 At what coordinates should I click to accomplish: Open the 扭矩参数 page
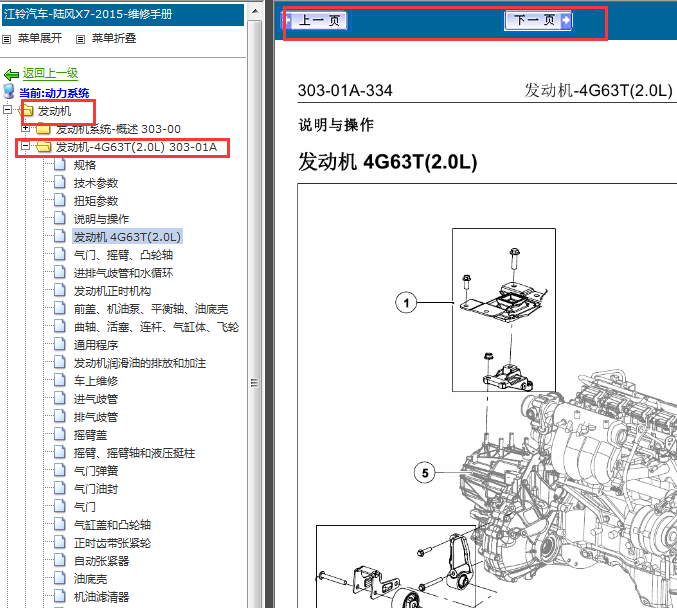(96, 201)
